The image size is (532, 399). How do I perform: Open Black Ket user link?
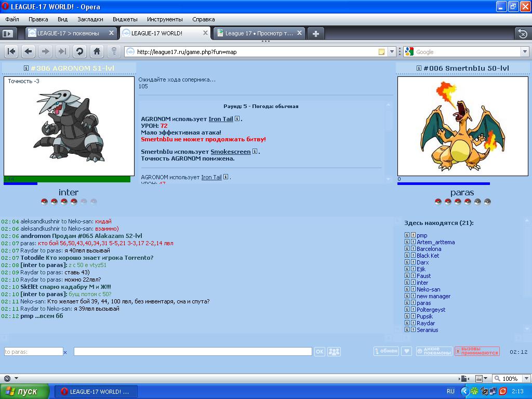pos(428,256)
